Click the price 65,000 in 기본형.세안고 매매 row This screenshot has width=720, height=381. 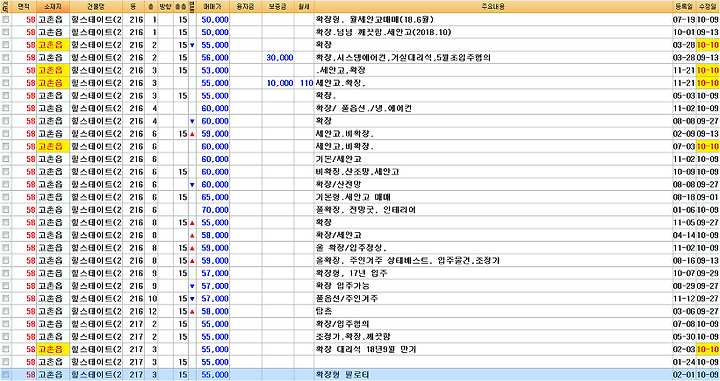[x=215, y=197]
